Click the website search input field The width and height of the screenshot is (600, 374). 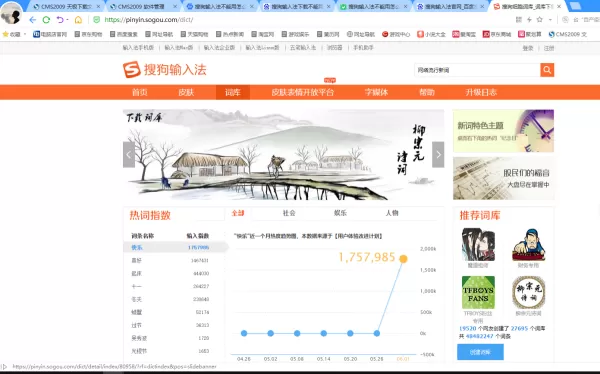tap(477, 70)
